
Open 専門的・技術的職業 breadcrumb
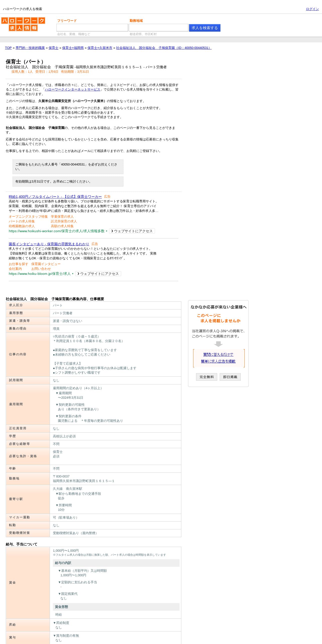[x=30, y=48]
